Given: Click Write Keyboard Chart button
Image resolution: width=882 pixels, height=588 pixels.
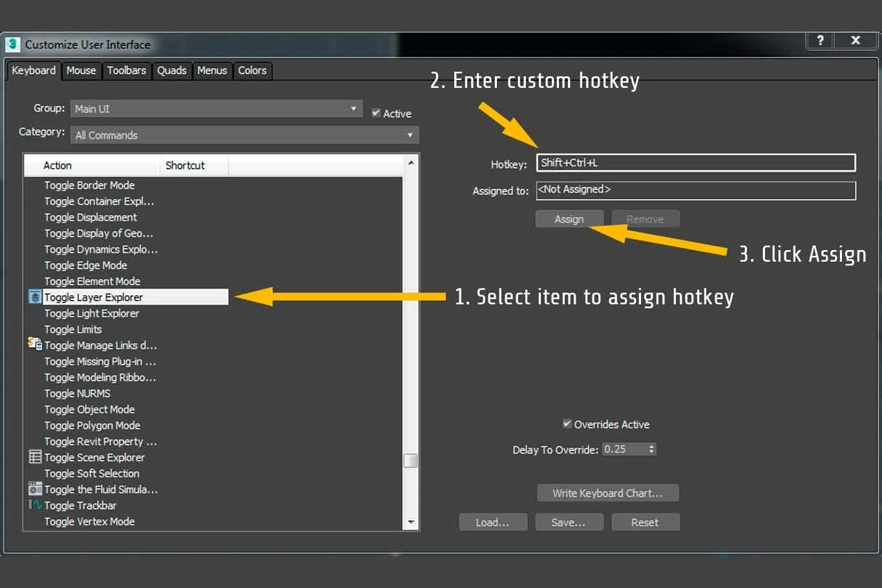Looking at the screenshot, I should 607,493.
